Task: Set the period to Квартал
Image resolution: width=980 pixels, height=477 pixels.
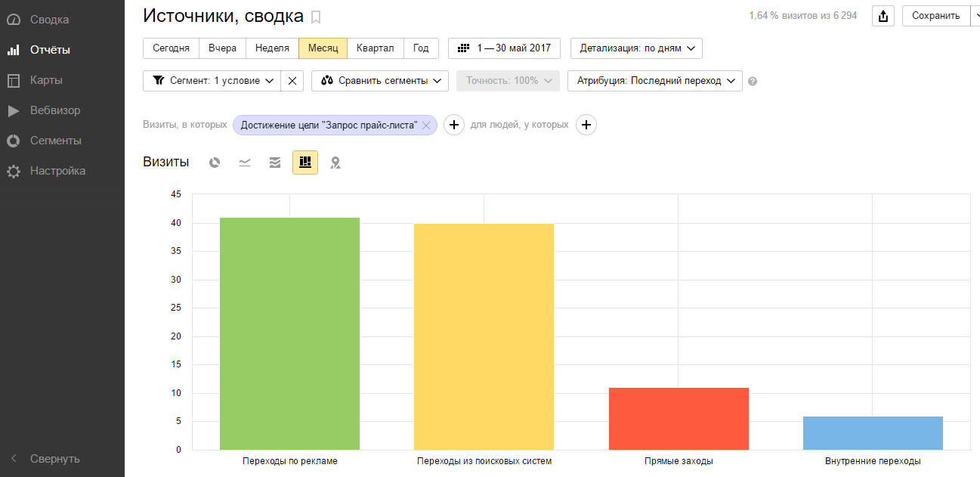Action: pyautogui.click(x=376, y=48)
